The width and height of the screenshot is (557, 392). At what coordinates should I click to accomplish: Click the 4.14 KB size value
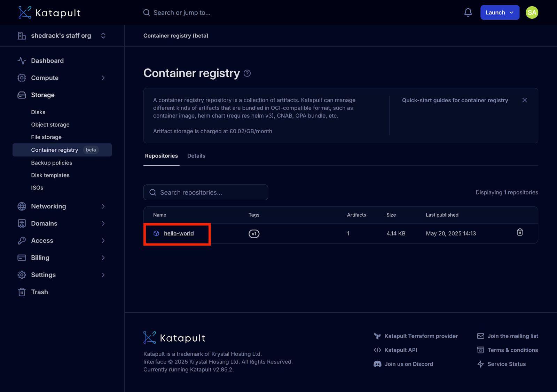pyautogui.click(x=396, y=233)
